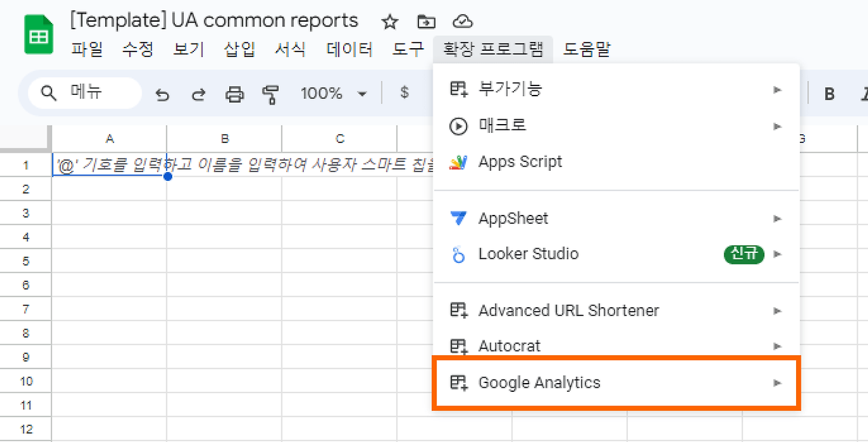The image size is (868, 442).
Task: Expand the 매크로 submenu arrow
Action: (778, 126)
